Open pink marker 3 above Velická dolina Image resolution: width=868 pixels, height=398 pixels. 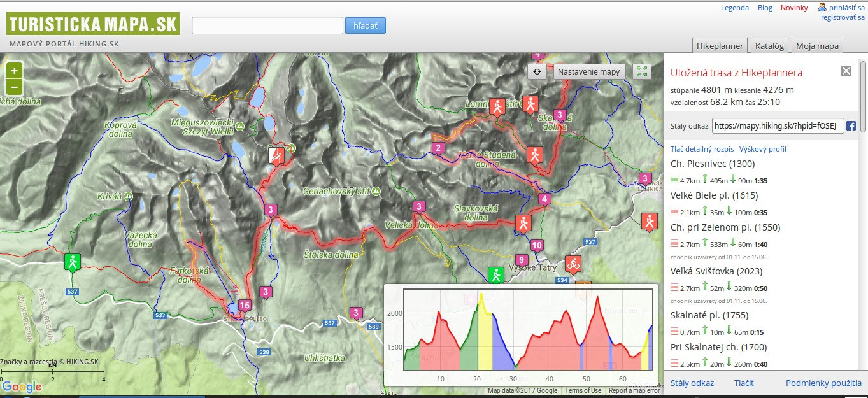(x=419, y=206)
